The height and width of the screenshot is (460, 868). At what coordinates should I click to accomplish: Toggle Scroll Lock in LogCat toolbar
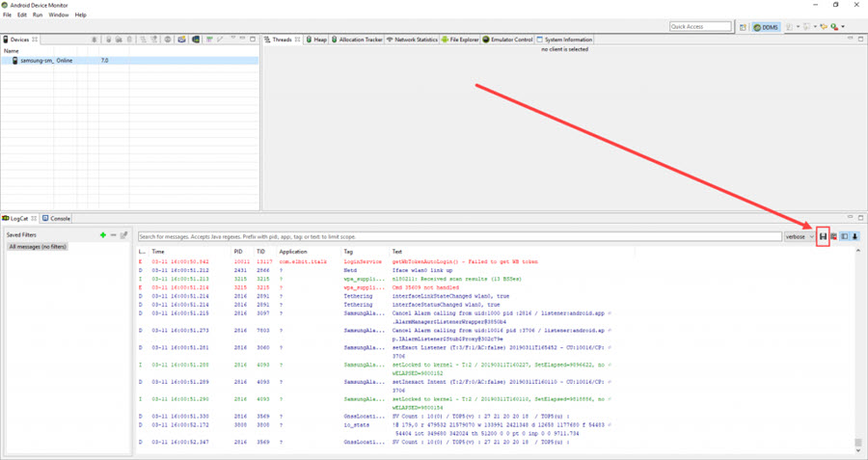[854, 236]
